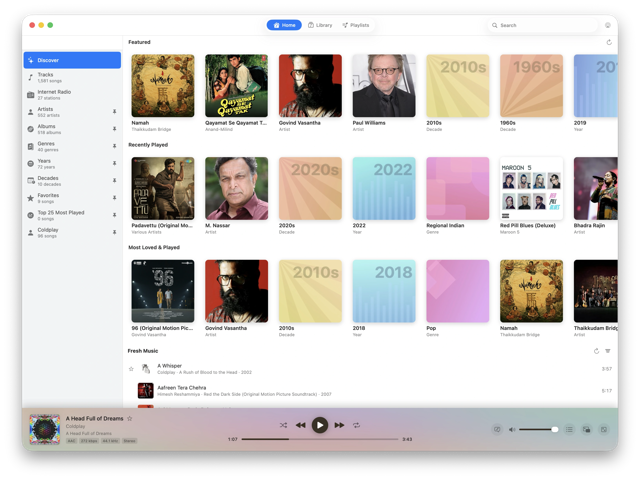Open the M. Nassar artist card
The width and height of the screenshot is (640, 480).
point(236,189)
